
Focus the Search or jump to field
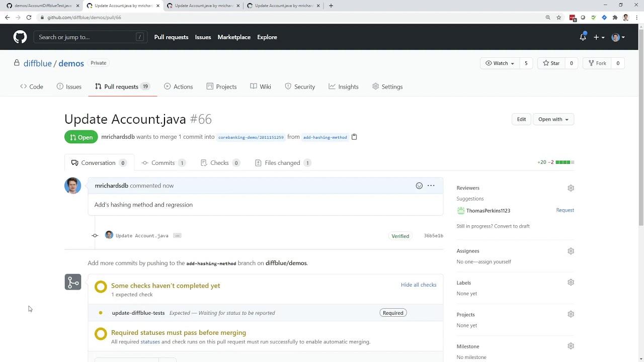click(x=91, y=37)
